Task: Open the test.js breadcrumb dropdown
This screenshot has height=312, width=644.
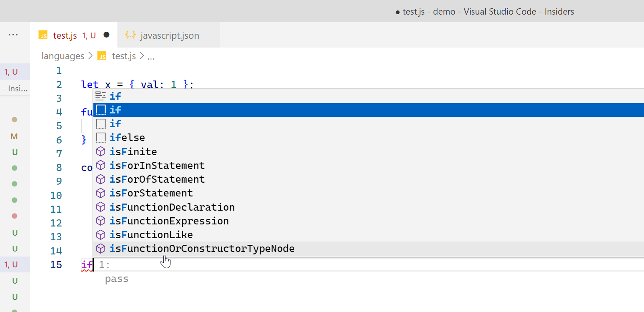Action: pos(123,55)
